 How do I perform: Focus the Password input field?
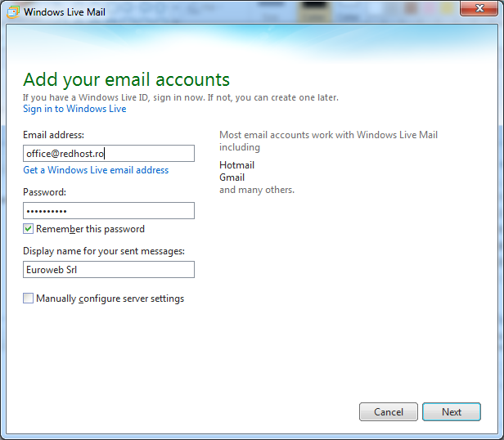109,211
